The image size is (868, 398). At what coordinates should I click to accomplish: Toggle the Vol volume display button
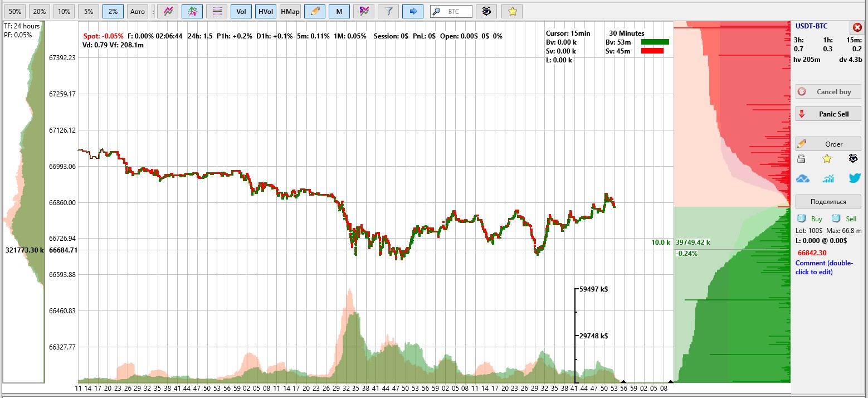click(241, 11)
